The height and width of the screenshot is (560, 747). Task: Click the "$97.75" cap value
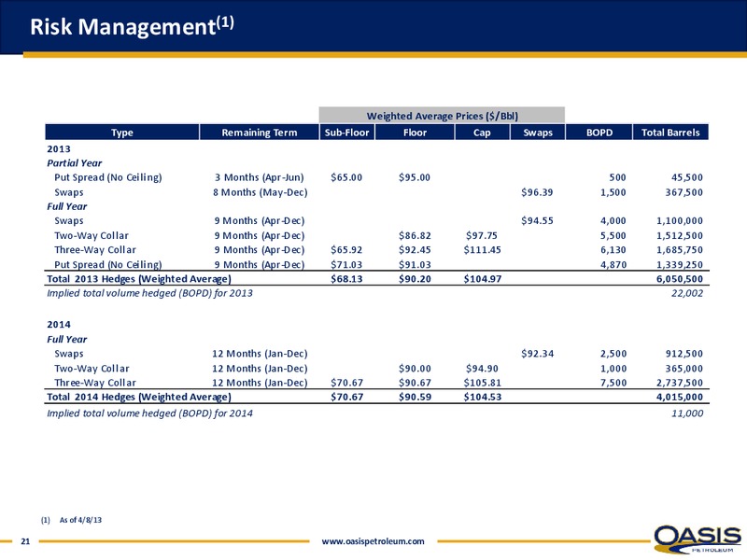[481, 236]
